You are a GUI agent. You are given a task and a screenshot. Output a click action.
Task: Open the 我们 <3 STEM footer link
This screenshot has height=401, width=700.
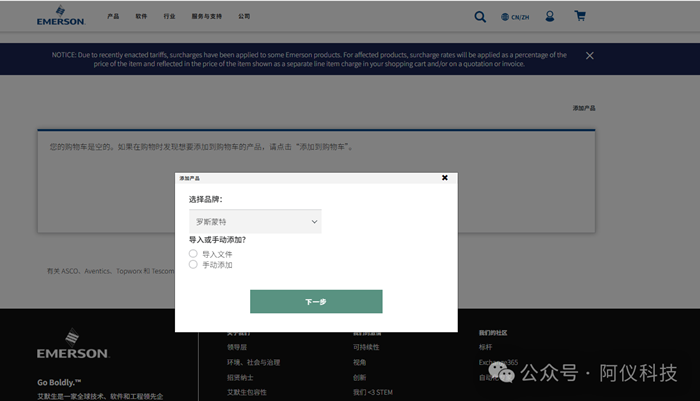373,392
